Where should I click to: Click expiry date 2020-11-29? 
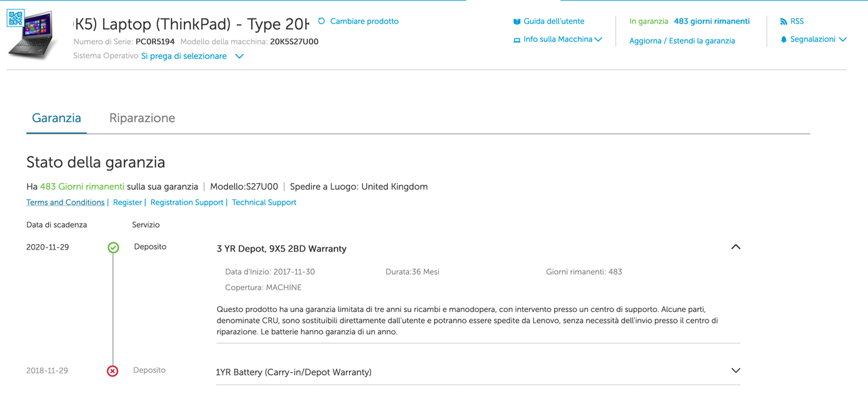(47, 248)
